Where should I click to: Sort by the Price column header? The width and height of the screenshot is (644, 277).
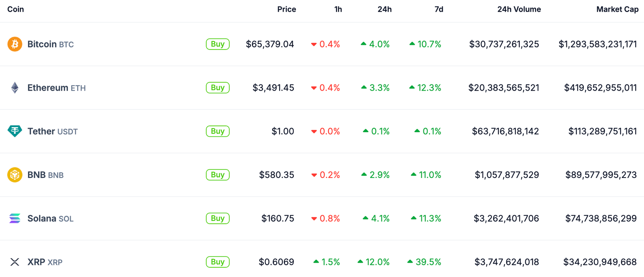(287, 9)
